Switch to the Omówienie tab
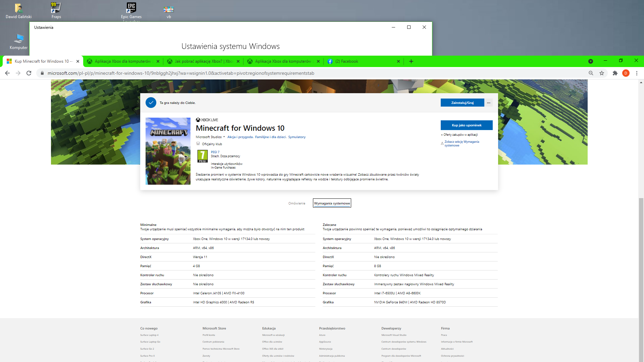This screenshot has width=644, height=362. click(x=297, y=203)
